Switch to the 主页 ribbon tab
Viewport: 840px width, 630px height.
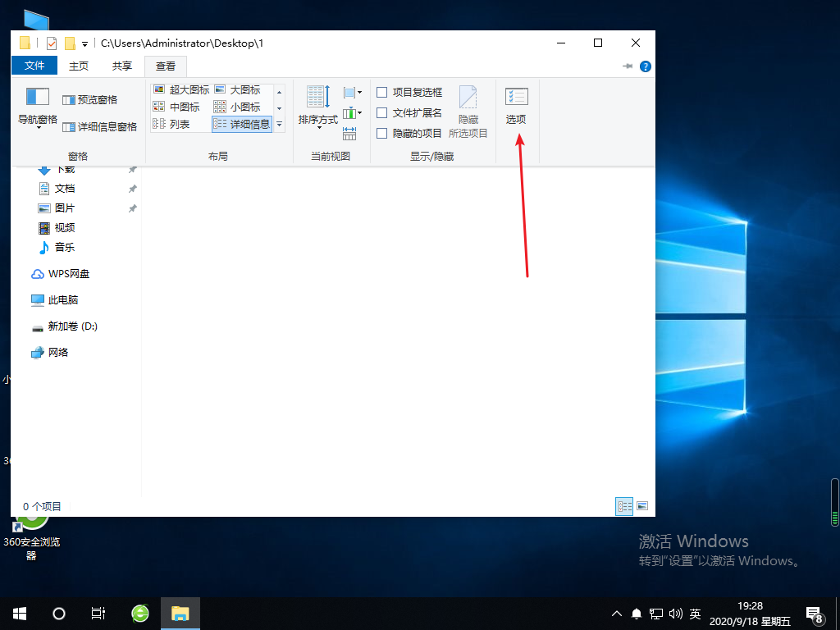(78, 66)
